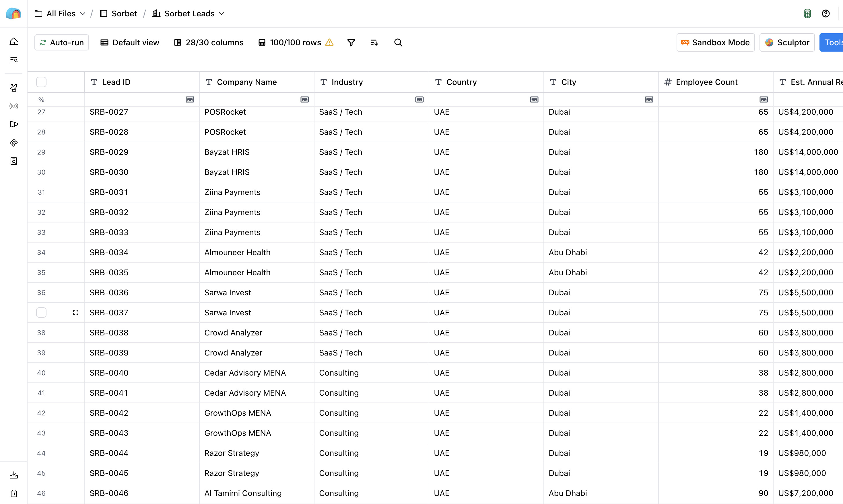Select US$7,200,000 revenue cell
Image resolution: width=843 pixels, height=504 pixels.
coord(808,493)
